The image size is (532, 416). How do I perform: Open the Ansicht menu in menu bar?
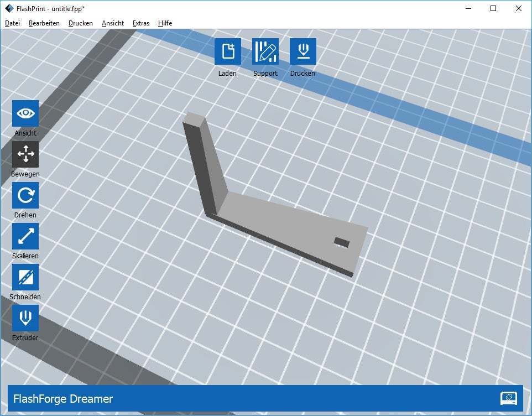click(113, 23)
